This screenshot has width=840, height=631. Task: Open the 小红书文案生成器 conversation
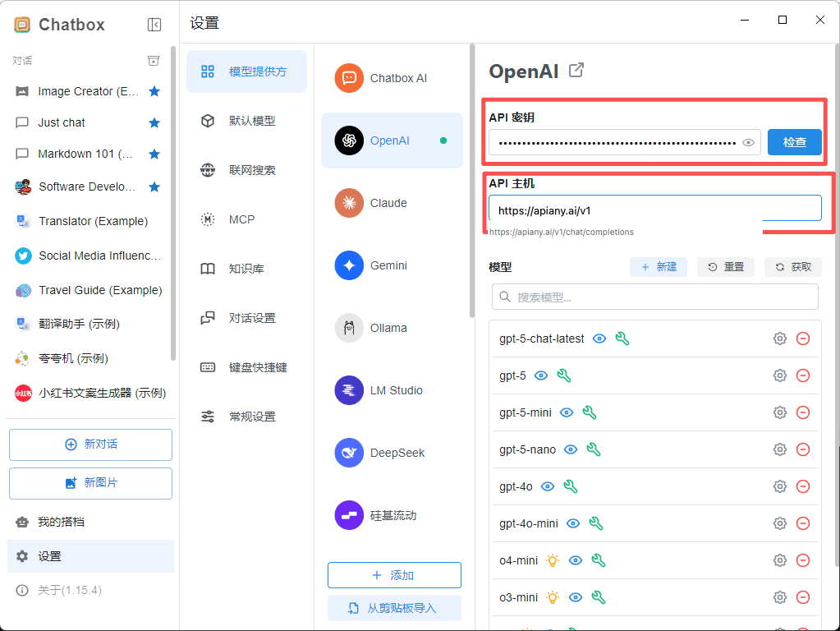pos(89,393)
